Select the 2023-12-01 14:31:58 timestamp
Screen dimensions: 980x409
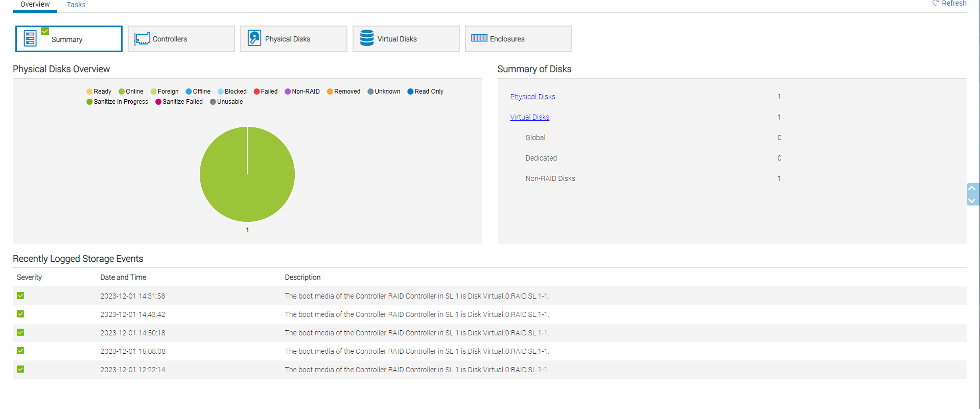click(132, 296)
